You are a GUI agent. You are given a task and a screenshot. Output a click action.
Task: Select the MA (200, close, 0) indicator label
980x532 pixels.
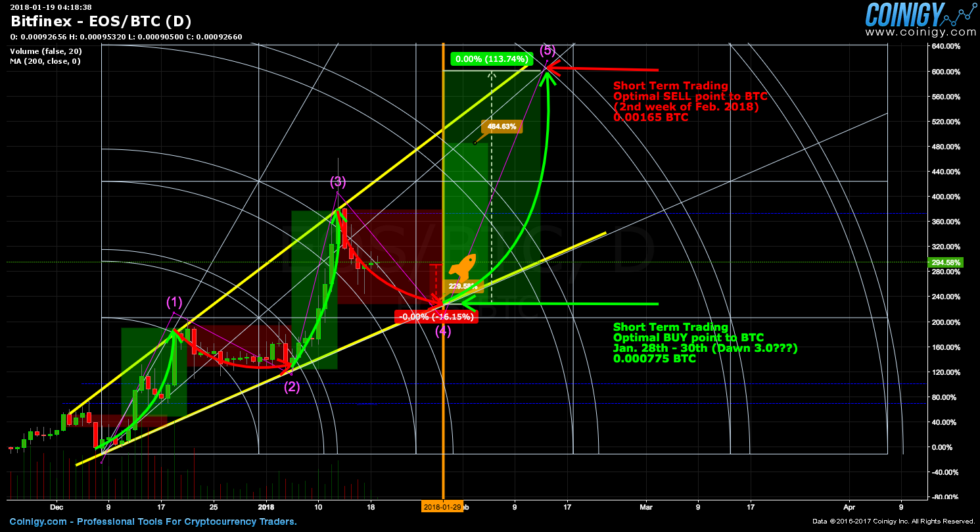(x=45, y=61)
